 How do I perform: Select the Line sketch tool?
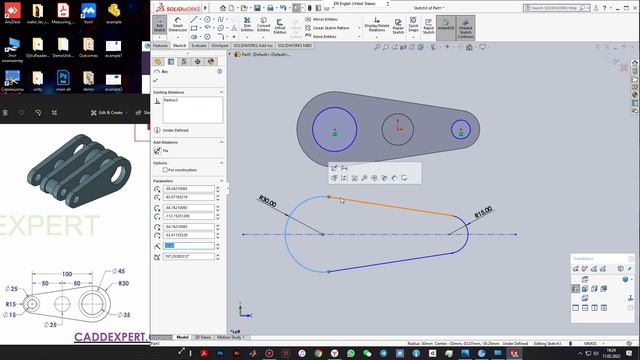click(194, 19)
